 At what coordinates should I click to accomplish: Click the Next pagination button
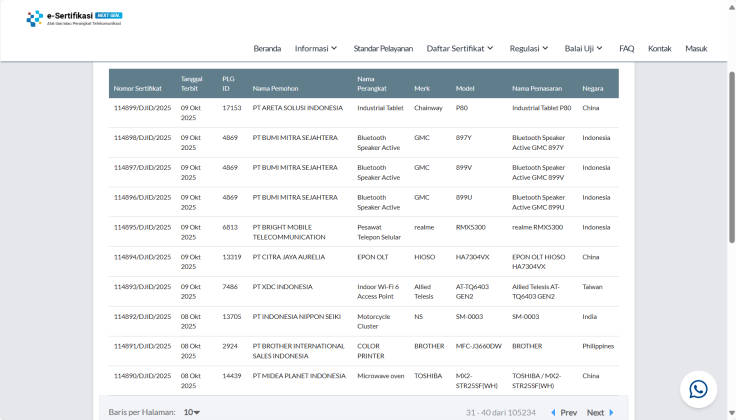coord(596,412)
